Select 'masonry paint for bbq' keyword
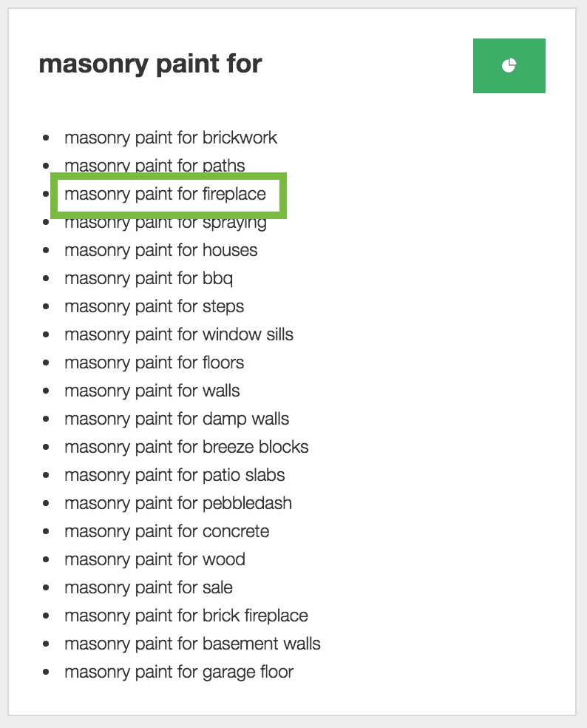The image size is (587, 728). (149, 278)
